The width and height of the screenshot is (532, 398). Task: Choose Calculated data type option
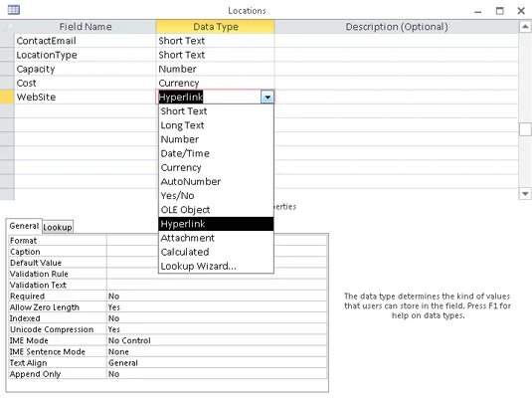(x=216, y=252)
